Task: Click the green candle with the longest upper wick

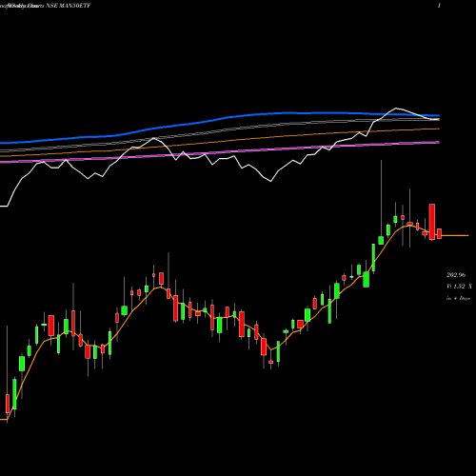Action: (x=381, y=240)
